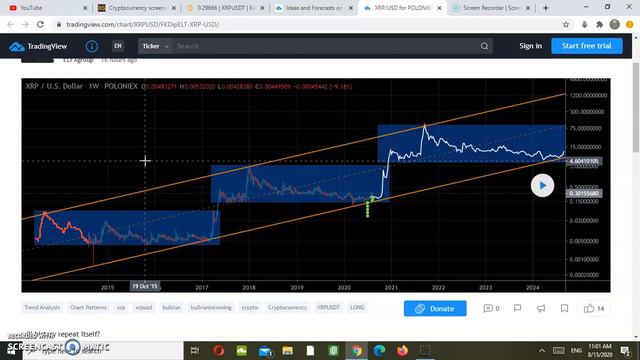Click the 4.60410105 price label
Viewport: 640px width, 360px height.
pyautogui.click(x=584, y=161)
